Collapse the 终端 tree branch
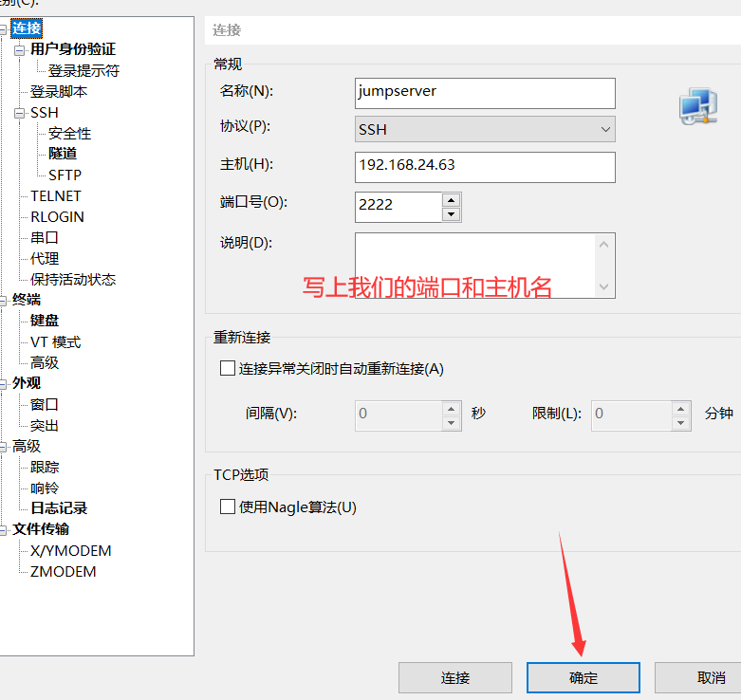Viewport: 741px width, 700px height. coord(2,300)
